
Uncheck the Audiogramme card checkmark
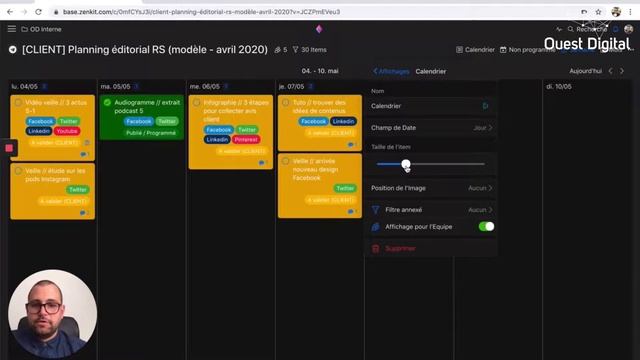pyautogui.click(x=107, y=102)
